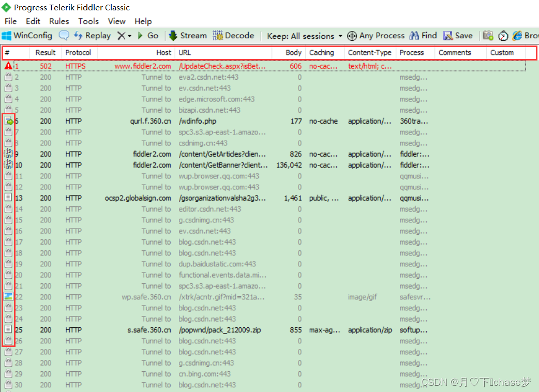Viewport: 539px width, 392px height.
Task: Click the lock icon of session 30
Action: 8,384
